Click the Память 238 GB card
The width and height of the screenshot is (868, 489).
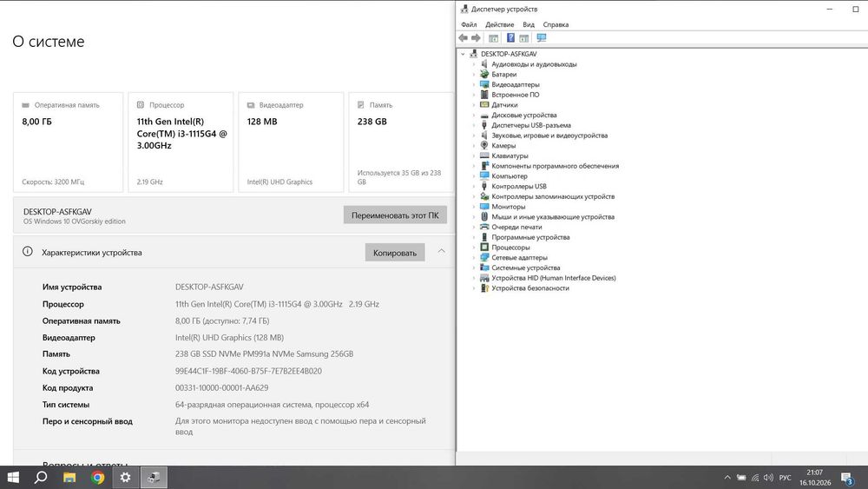coord(401,142)
